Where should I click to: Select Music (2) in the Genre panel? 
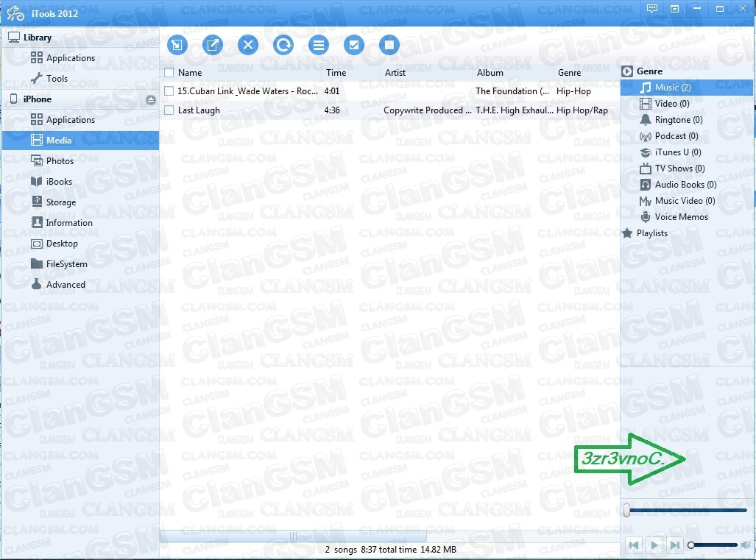click(x=686, y=88)
